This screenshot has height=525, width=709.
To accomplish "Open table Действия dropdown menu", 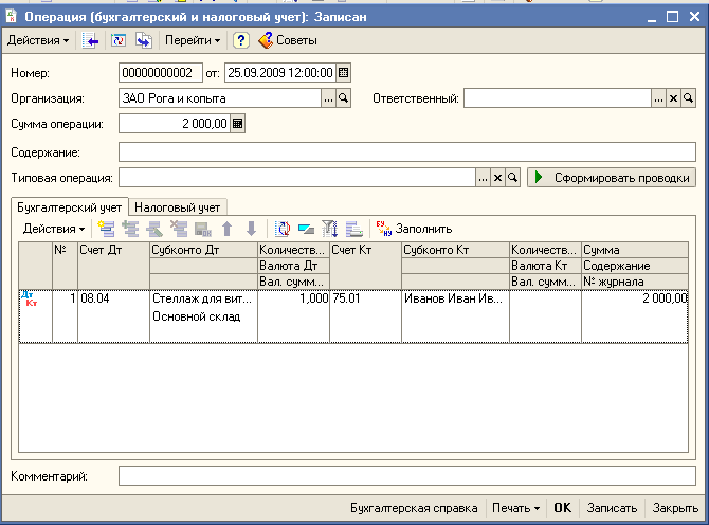I will 54,229.
